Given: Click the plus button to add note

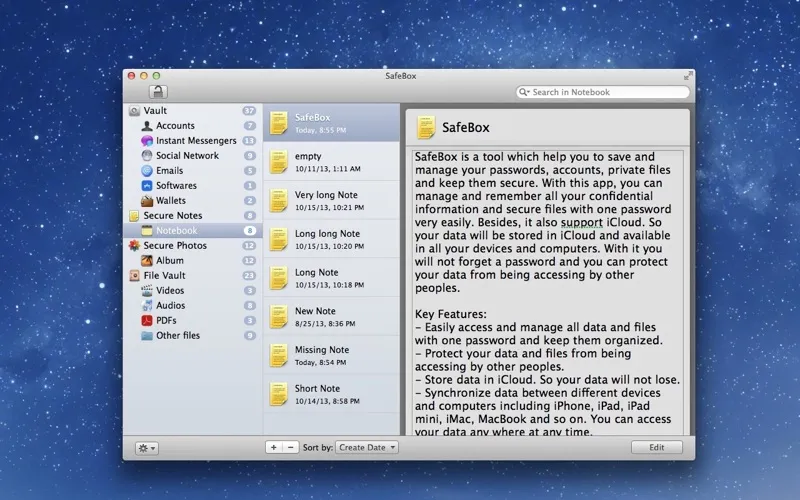Looking at the screenshot, I should pyautogui.click(x=274, y=447).
